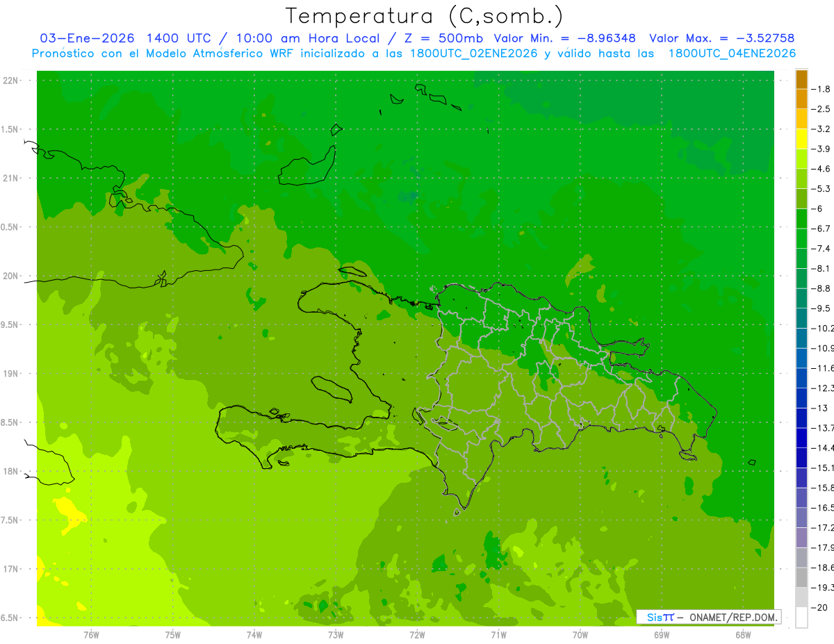Screen dimensions: 834x644
Task: Click the "-16.5" colorbar label
Action: click(823, 507)
